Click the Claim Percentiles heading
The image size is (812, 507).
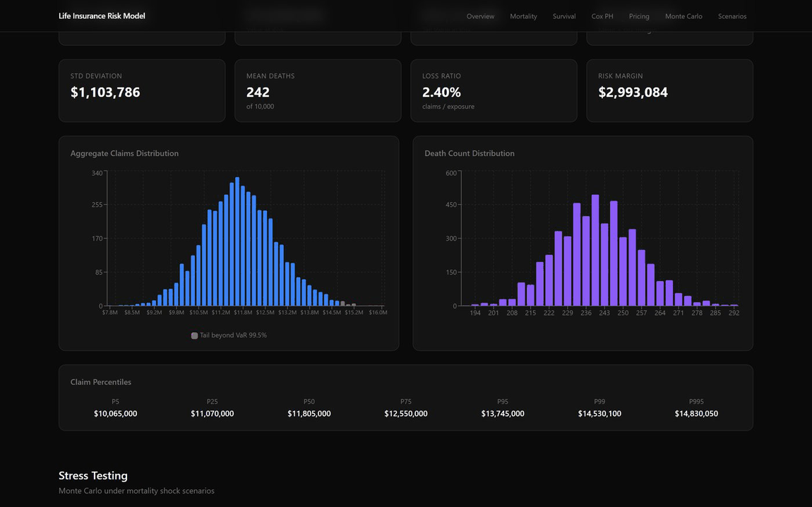click(x=101, y=382)
